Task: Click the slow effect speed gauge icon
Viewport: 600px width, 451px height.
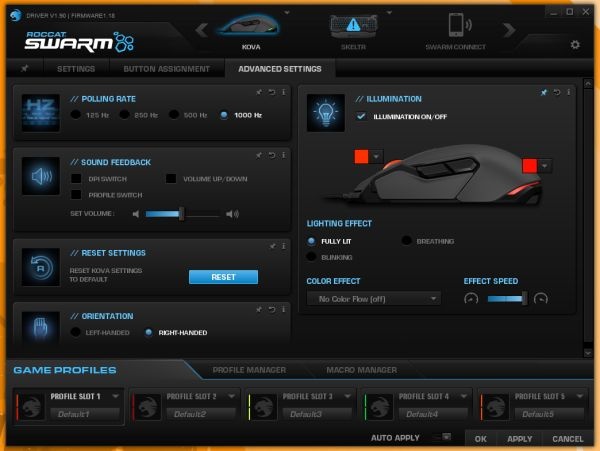Action: point(471,299)
